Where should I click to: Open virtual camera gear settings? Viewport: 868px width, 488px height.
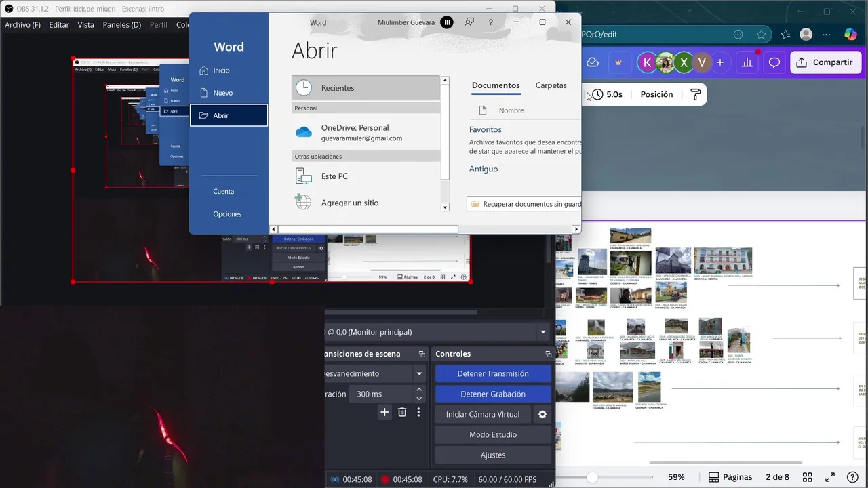coord(542,414)
